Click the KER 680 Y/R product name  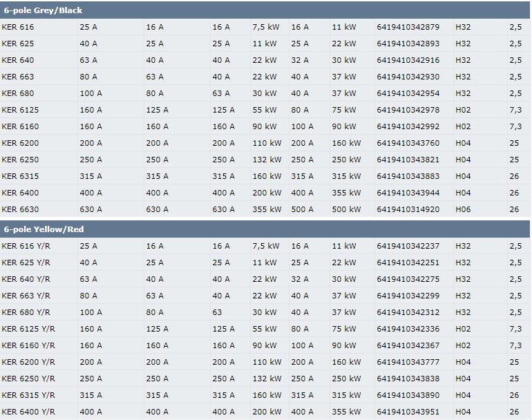click(26, 312)
